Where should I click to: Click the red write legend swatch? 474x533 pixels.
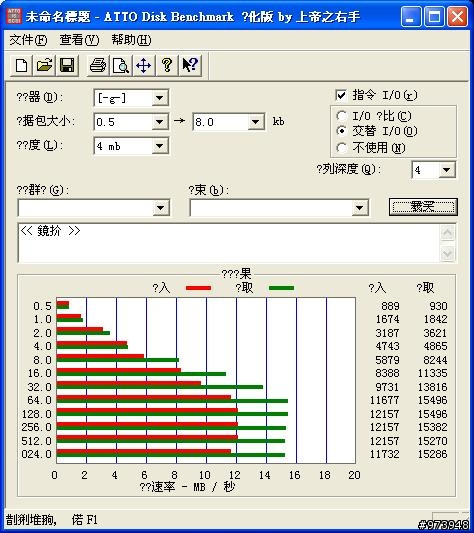[x=199, y=288]
